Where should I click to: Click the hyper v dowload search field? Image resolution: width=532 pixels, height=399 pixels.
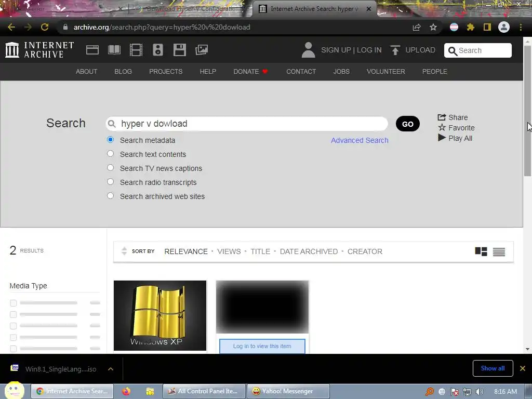tap(247, 124)
